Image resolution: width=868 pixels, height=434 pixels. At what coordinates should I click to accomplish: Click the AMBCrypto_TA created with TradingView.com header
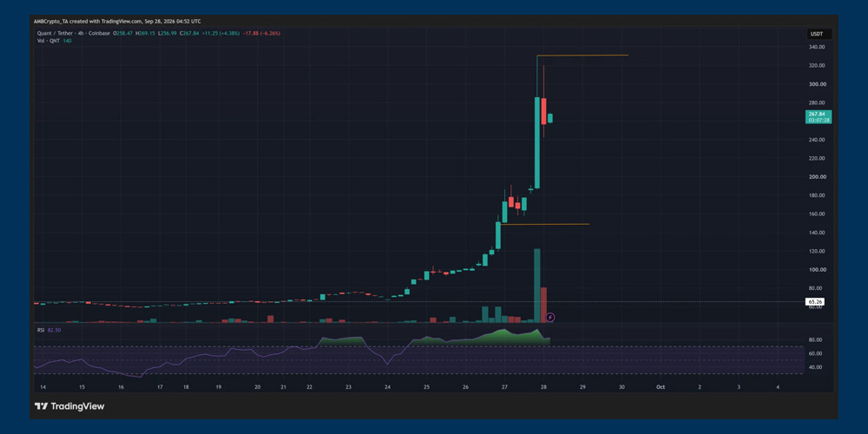(x=117, y=21)
